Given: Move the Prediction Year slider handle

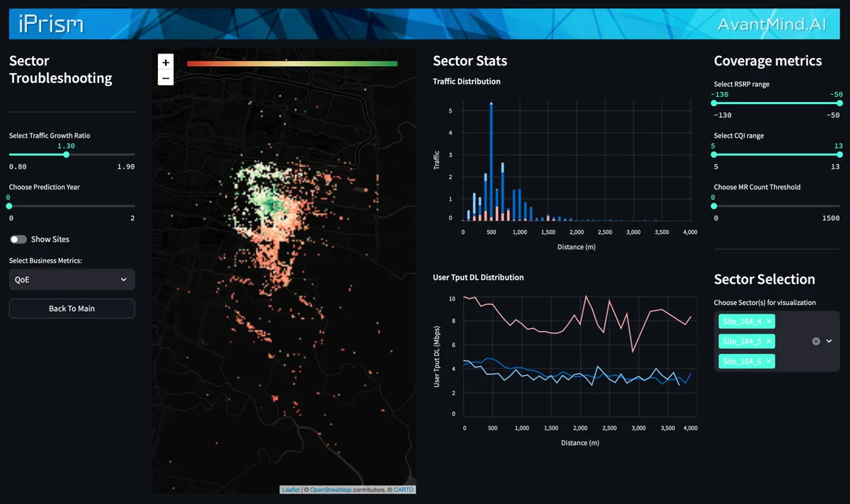Looking at the screenshot, I should click(x=10, y=205).
